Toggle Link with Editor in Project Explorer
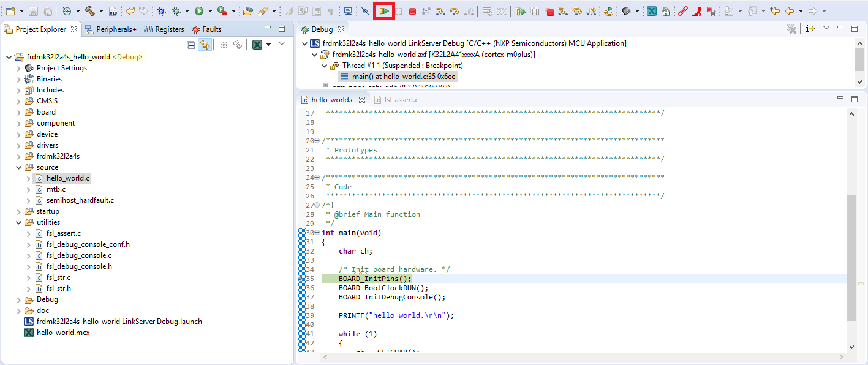The height and width of the screenshot is (365, 868). 205,45
